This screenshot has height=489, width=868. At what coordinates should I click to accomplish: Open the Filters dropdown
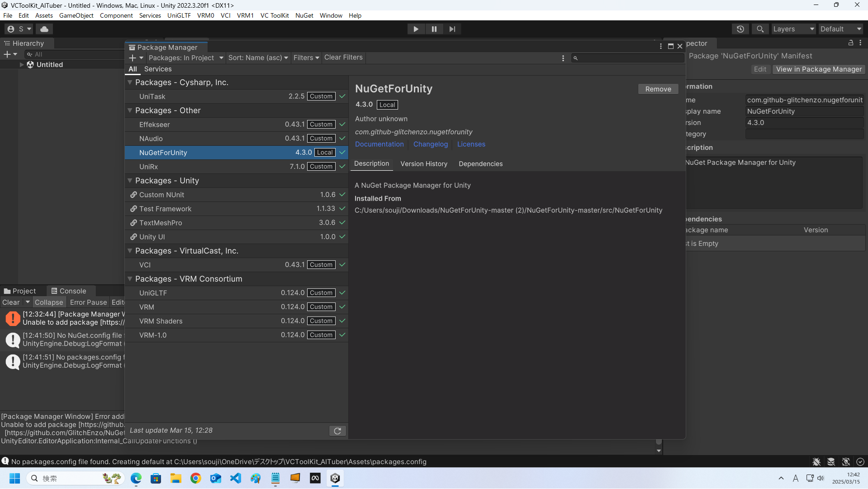306,58
